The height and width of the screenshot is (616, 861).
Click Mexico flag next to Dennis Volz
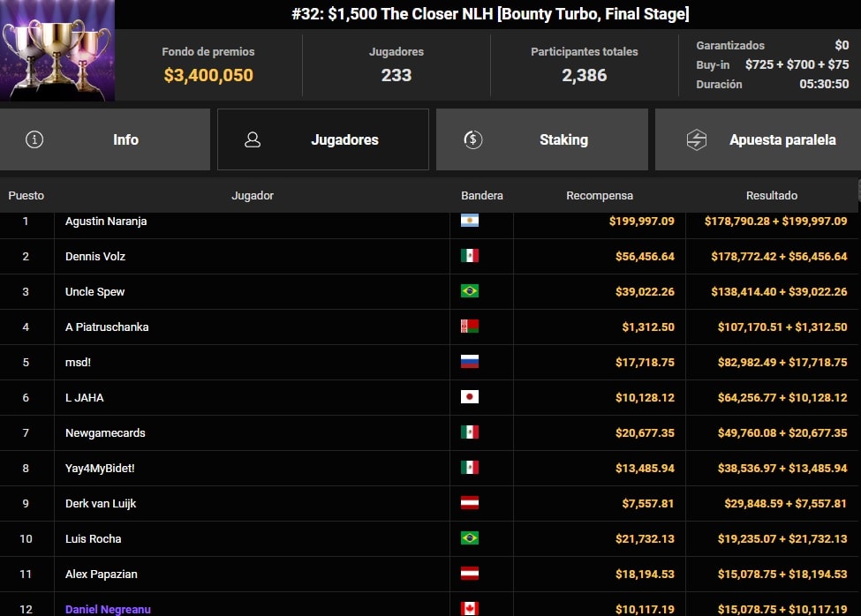tap(472, 257)
